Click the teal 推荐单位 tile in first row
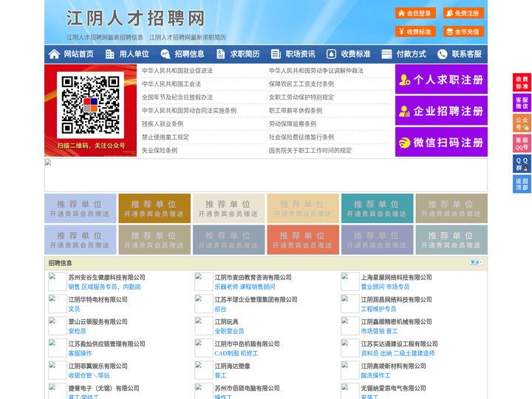Image resolution: width=532 pixels, height=399 pixels. pyautogui.click(x=378, y=208)
